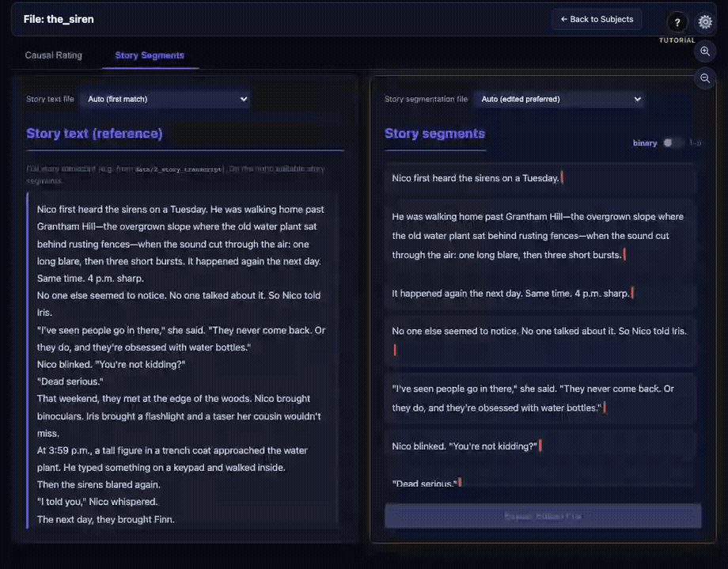Click segment "Nico first heard the sirens on a Tuesday."

[540, 178]
